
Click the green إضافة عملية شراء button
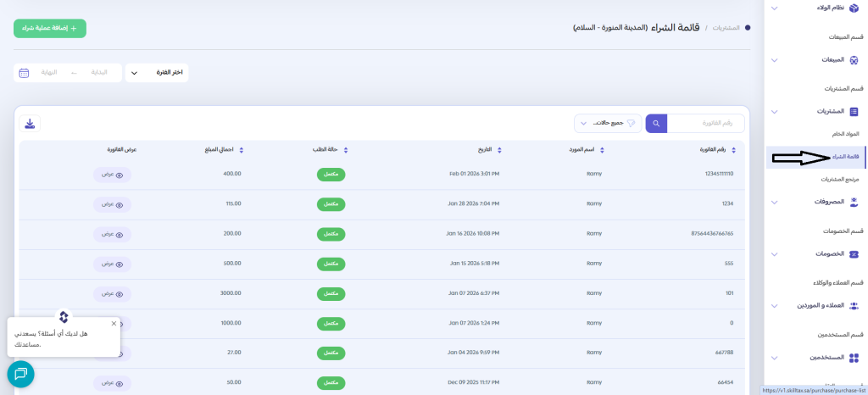pyautogui.click(x=50, y=28)
